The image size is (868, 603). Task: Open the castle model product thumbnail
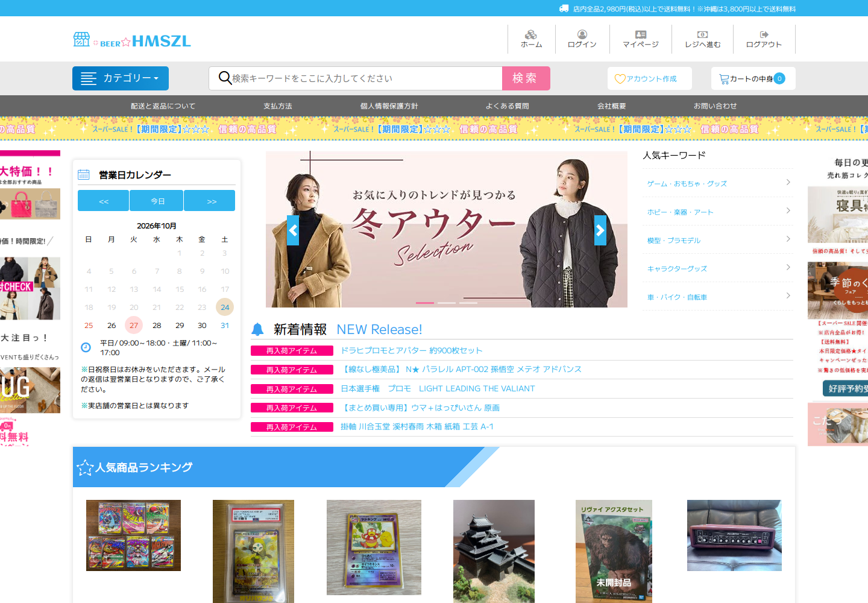click(x=494, y=551)
